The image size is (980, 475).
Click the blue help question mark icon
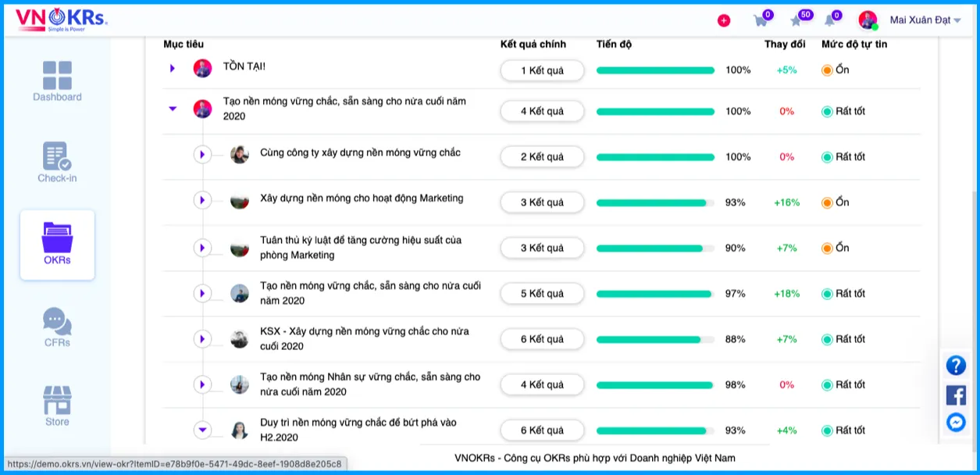coord(956,366)
